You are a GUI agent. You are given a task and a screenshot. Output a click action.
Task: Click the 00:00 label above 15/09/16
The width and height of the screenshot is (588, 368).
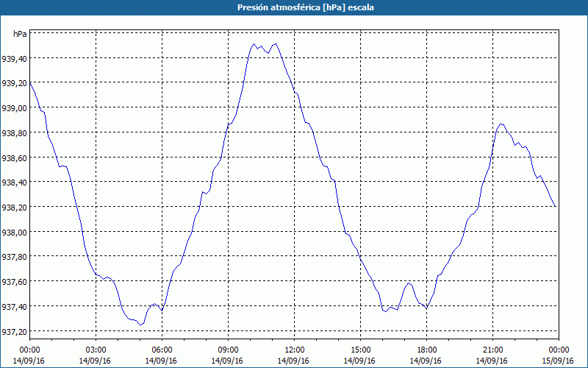coord(559,350)
